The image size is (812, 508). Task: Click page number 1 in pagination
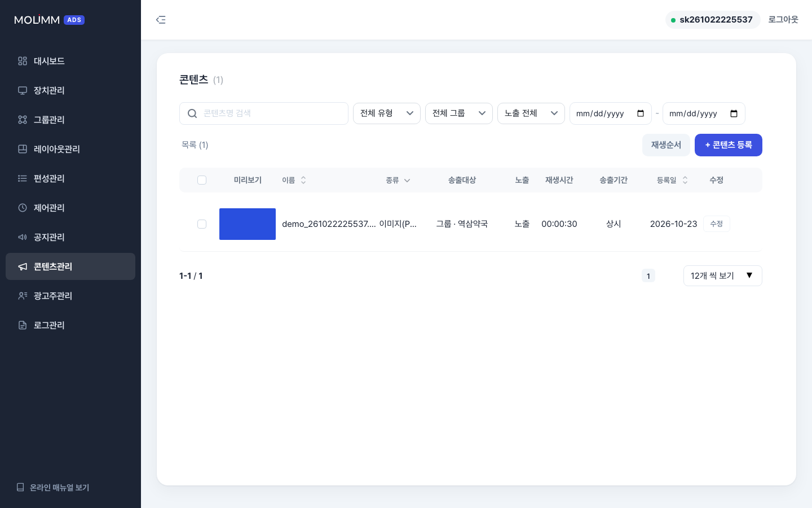click(648, 276)
